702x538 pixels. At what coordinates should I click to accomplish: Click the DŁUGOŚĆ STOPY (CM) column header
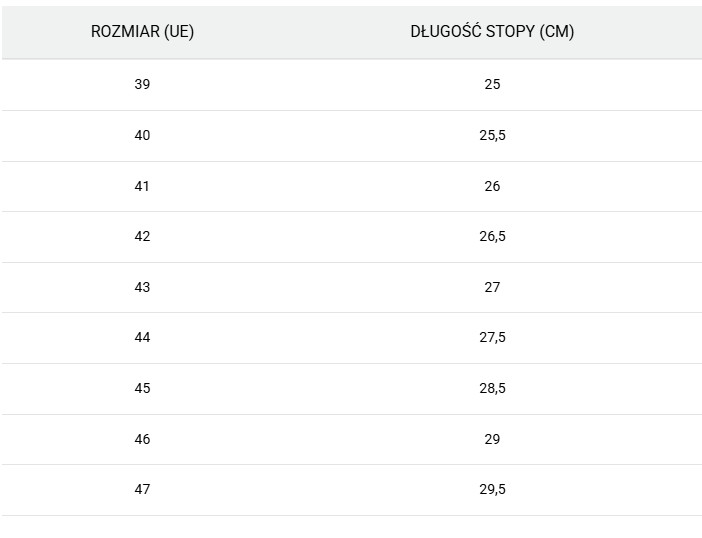coord(492,31)
